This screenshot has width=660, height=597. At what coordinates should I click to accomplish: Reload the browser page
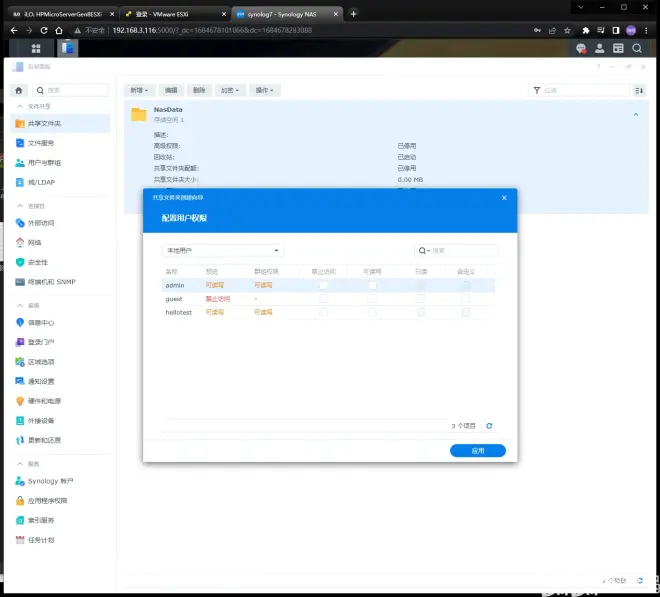pyautogui.click(x=44, y=30)
